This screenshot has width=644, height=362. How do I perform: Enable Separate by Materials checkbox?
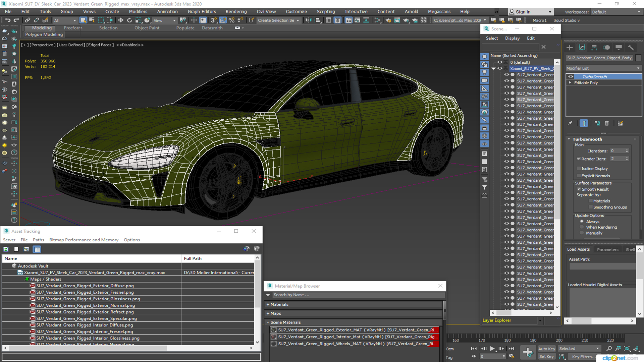tap(591, 201)
